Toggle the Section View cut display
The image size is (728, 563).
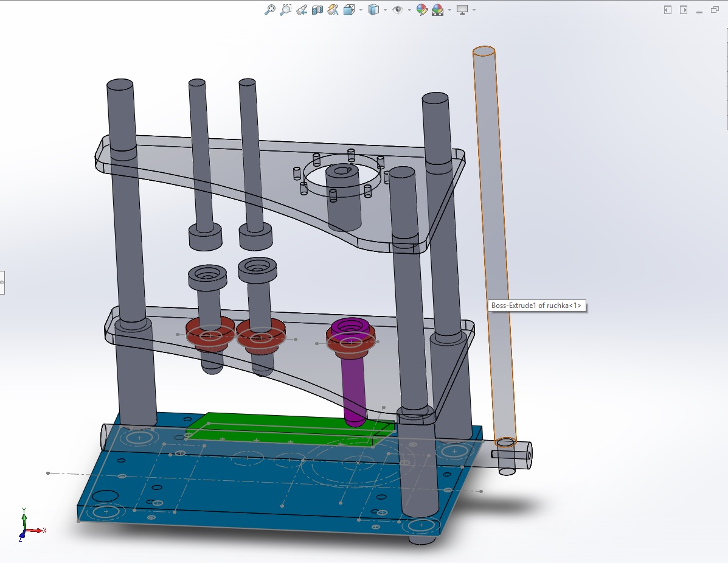point(317,10)
